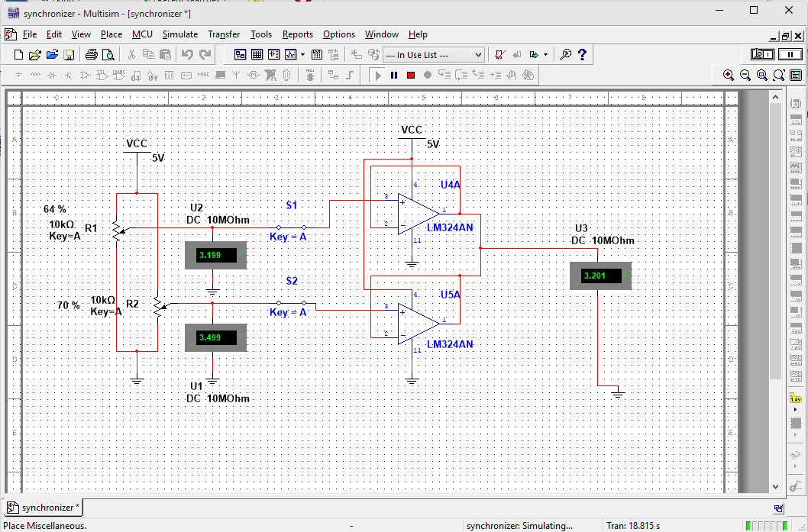Toggle the simulation run switch at top right

click(763, 54)
